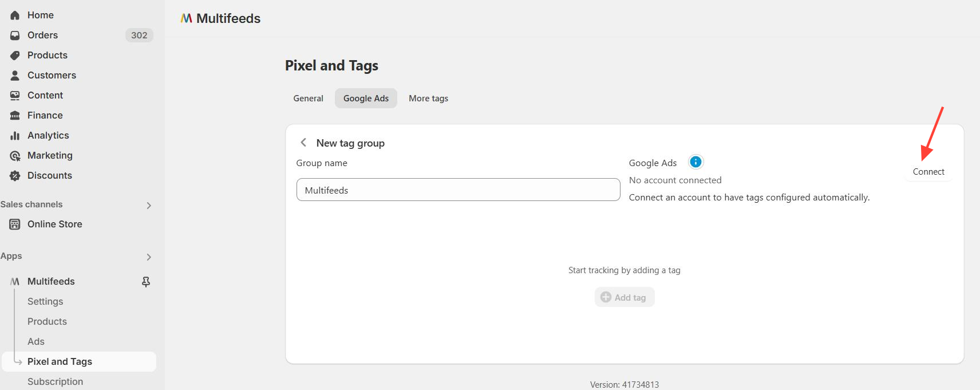This screenshot has height=390, width=980.
Task: Open Multifeeds Ads subpage
Action: tap(36, 341)
